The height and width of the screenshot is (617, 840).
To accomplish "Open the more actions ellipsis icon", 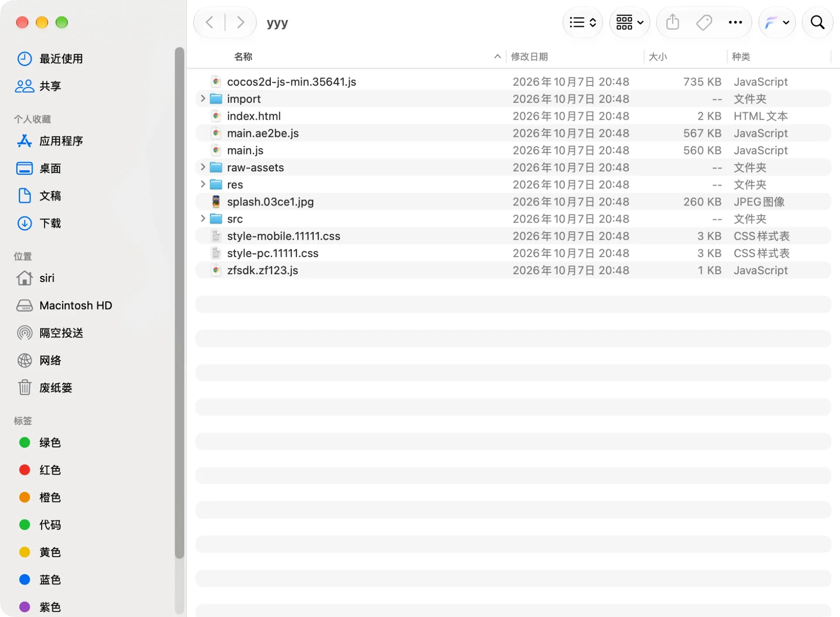I will click(x=735, y=22).
